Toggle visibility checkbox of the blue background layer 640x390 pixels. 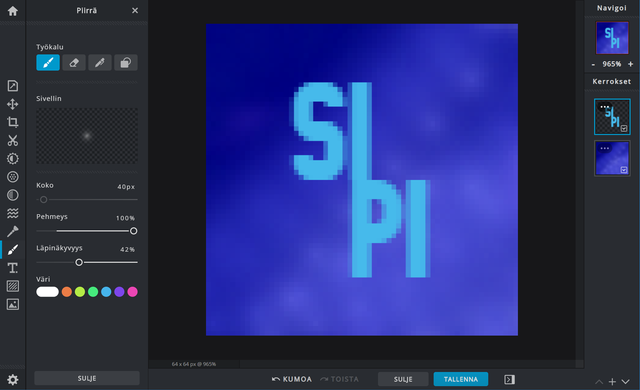point(624,170)
